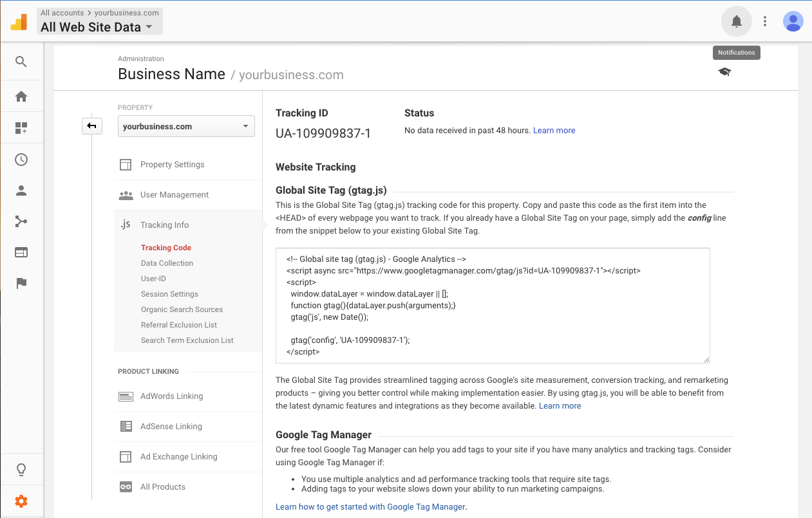Viewport: 812px width, 518px height.
Task: Open Real-Time clock icon in sidebar
Action: point(21,160)
